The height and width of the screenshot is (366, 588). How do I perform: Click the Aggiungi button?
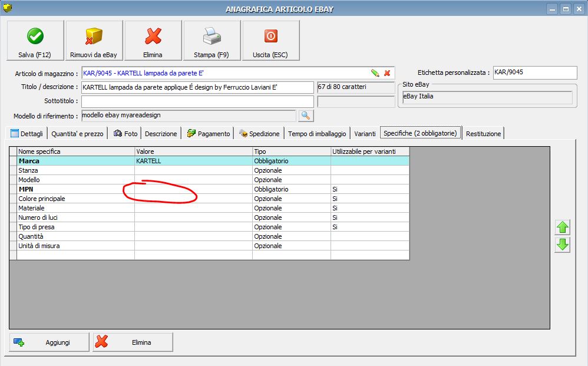click(49, 342)
